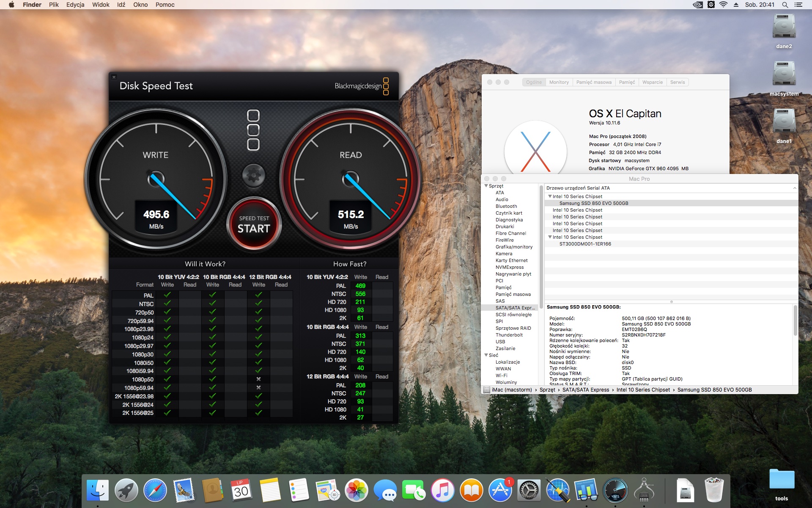The height and width of the screenshot is (508, 812).
Task: Collapse the Sieć tree section
Action: 486,355
